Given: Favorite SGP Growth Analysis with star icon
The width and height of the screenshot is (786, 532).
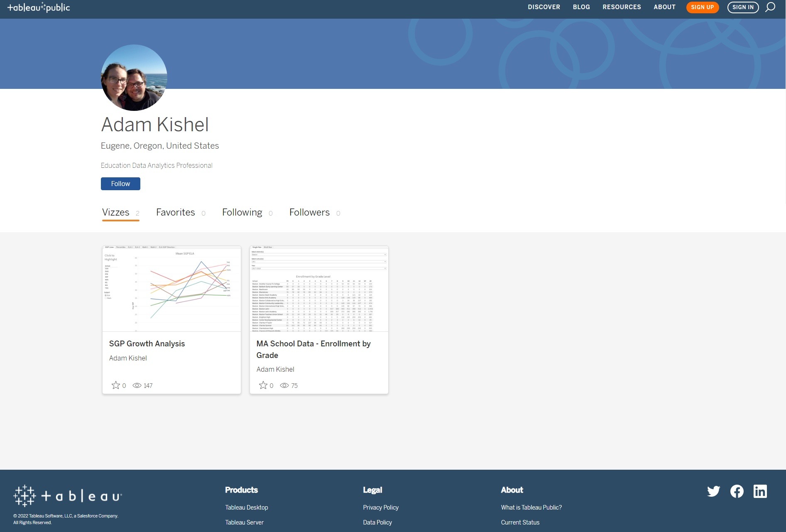Looking at the screenshot, I should pos(116,385).
